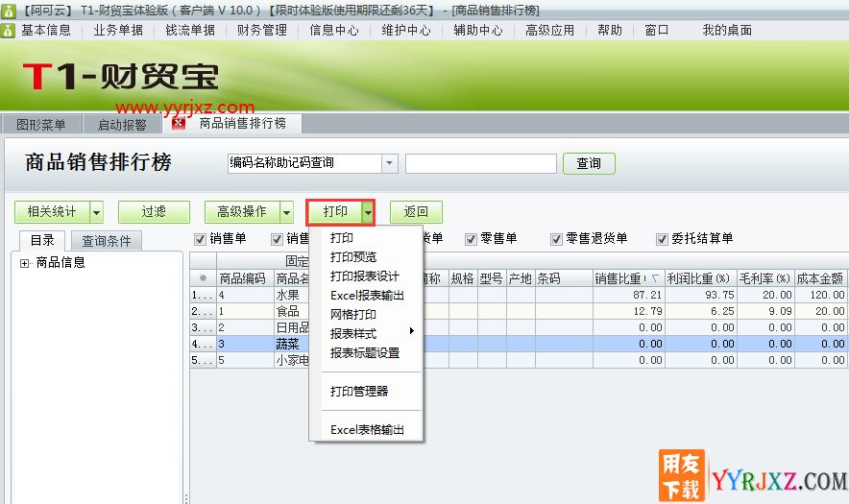The width and height of the screenshot is (849, 504).
Task: Click the 相关统计 button
Action: tap(52, 212)
